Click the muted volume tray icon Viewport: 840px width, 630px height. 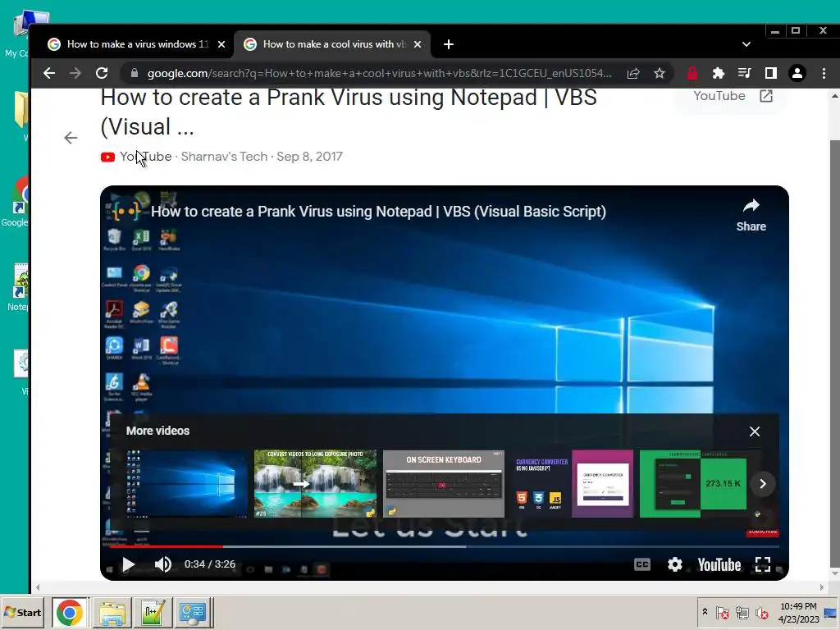pos(761,612)
